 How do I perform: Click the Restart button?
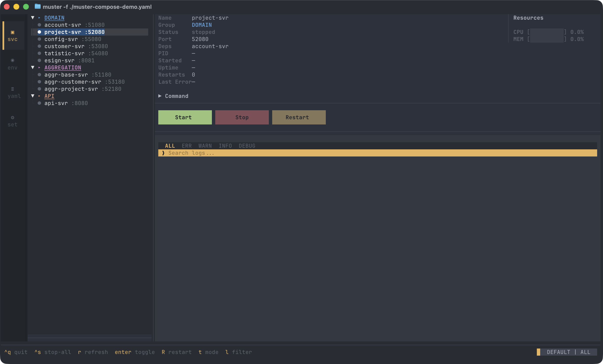click(299, 117)
